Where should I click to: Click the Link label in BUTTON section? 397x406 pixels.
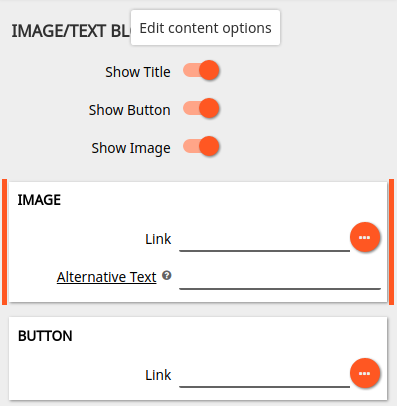pyautogui.click(x=158, y=375)
